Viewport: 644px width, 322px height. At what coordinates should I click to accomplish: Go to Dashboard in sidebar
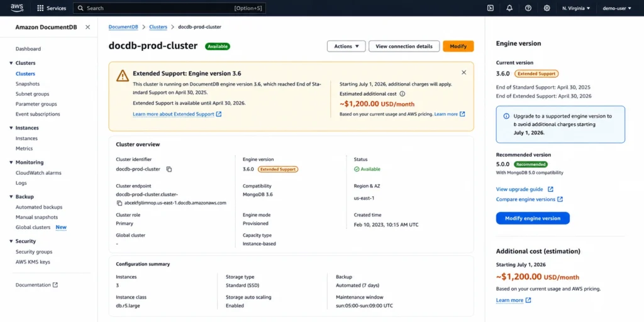(x=28, y=49)
